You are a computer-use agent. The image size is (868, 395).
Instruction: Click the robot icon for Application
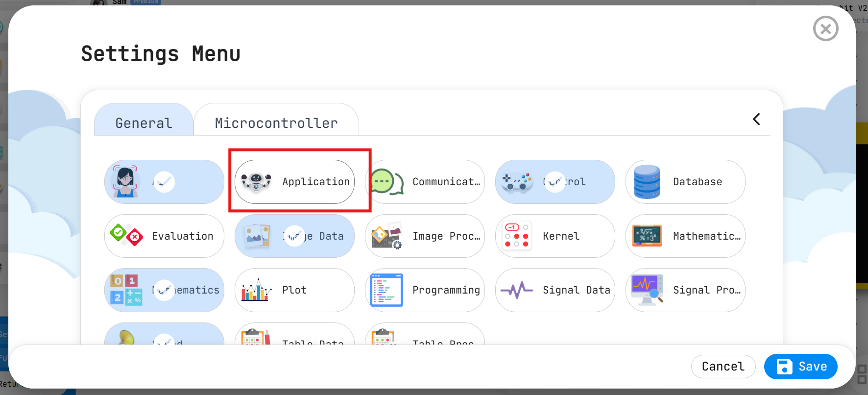tap(256, 182)
